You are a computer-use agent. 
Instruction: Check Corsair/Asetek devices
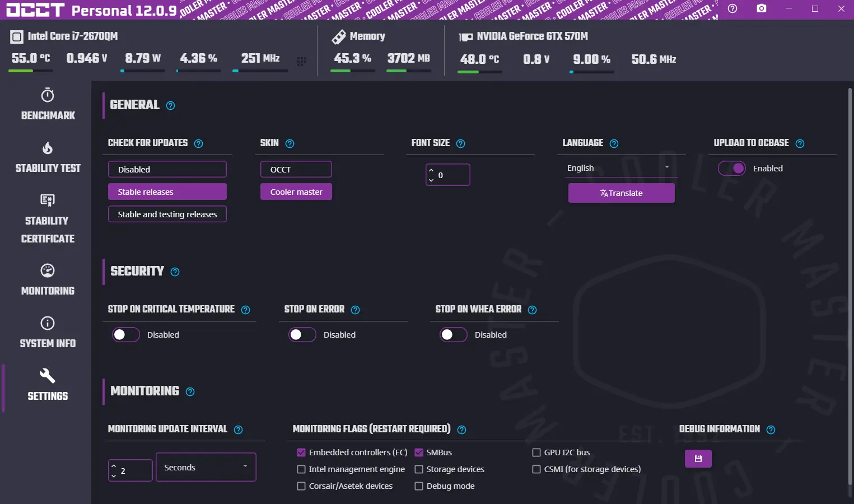(301, 486)
